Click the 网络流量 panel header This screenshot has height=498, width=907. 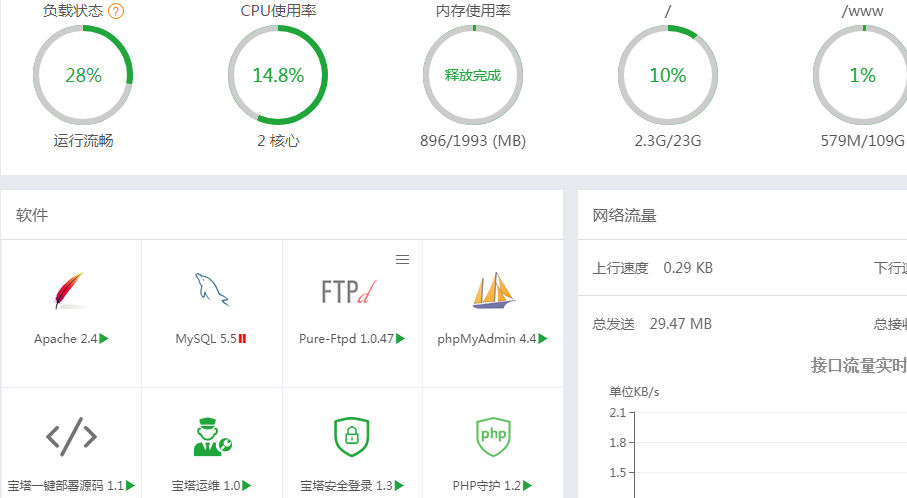pos(625,216)
